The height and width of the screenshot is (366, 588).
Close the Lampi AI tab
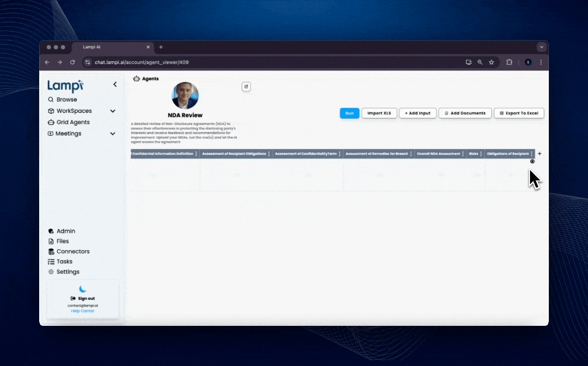click(x=148, y=47)
